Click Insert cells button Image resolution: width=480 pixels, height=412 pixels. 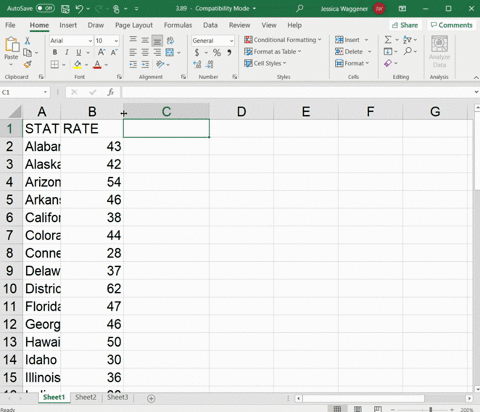(x=347, y=40)
